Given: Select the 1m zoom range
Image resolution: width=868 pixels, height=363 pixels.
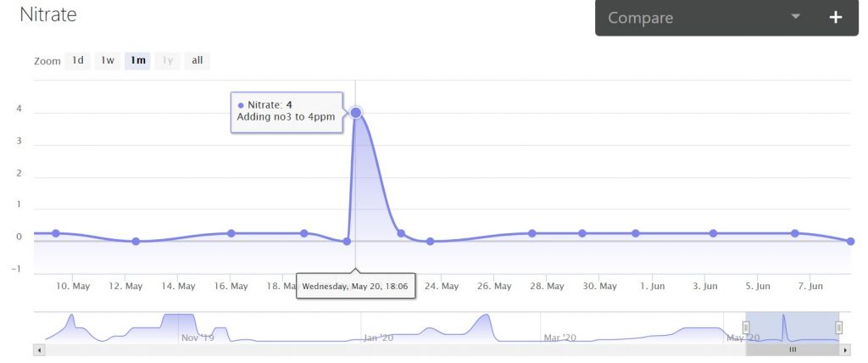Looking at the screenshot, I should tap(138, 60).
